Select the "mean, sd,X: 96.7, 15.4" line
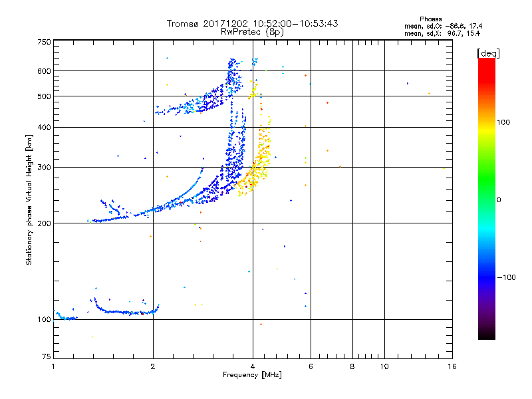The height and width of the screenshot is (399, 532). pos(442,33)
